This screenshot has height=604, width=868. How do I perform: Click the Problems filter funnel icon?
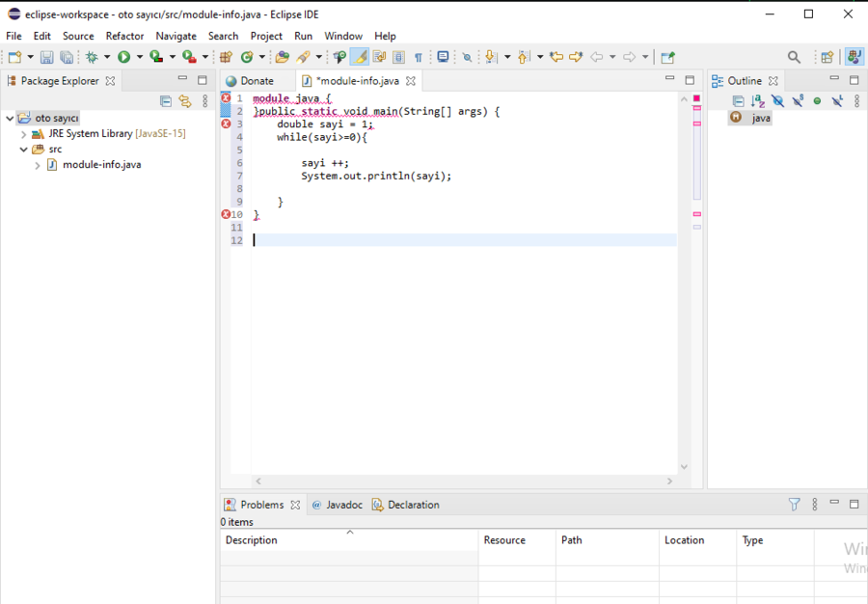(795, 505)
